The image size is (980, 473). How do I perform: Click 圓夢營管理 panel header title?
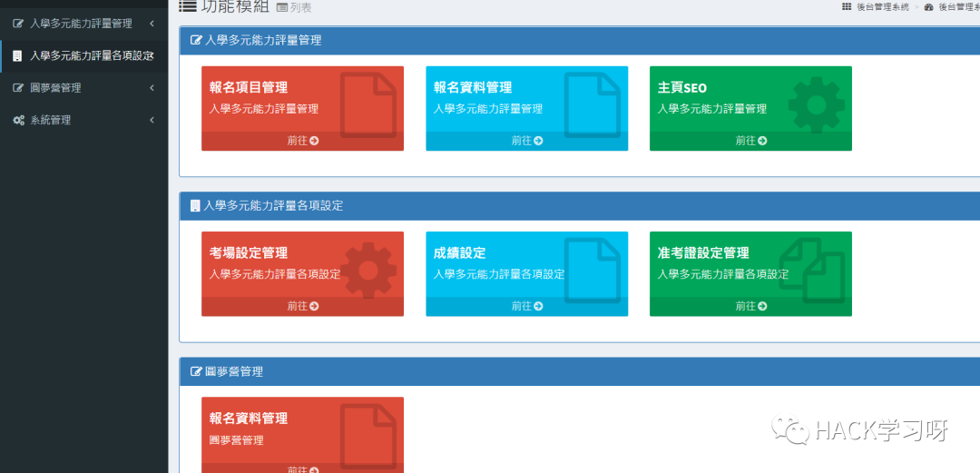(x=234, y=371)
